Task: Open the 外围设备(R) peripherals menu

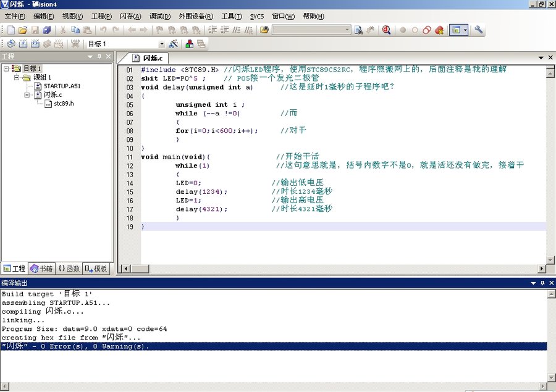Action: [x=196, y=16]
